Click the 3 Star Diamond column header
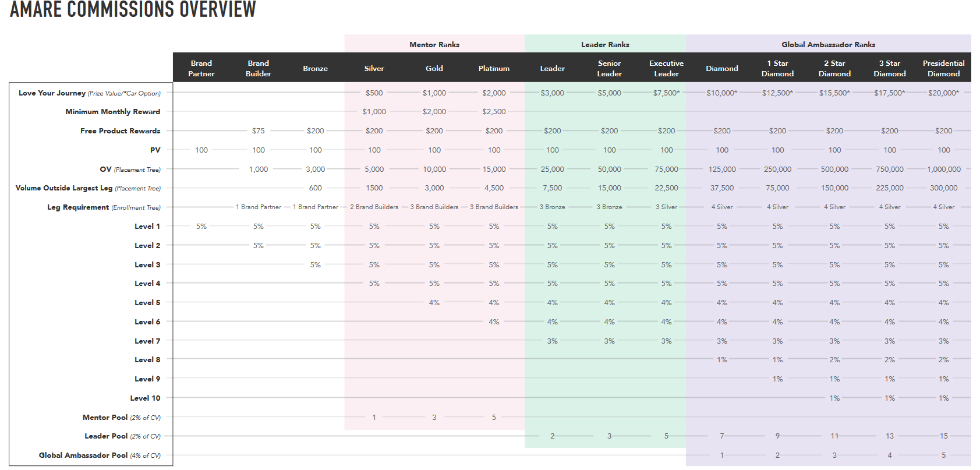The height and width of the screenshot is (470, 980). 890,68
